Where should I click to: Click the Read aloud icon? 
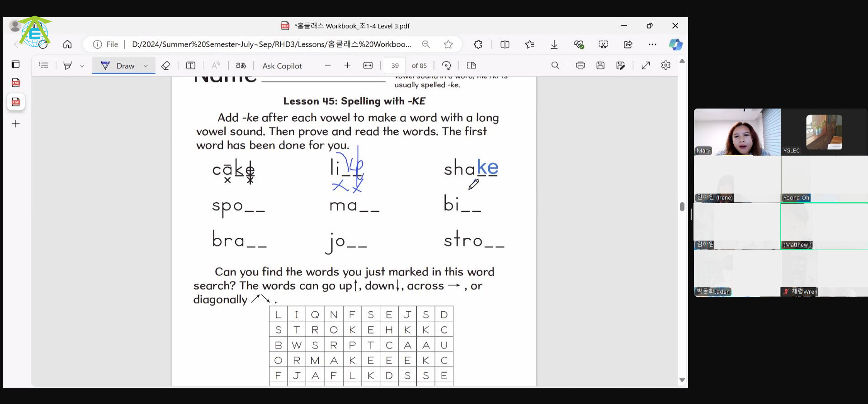tap(216, 66)
